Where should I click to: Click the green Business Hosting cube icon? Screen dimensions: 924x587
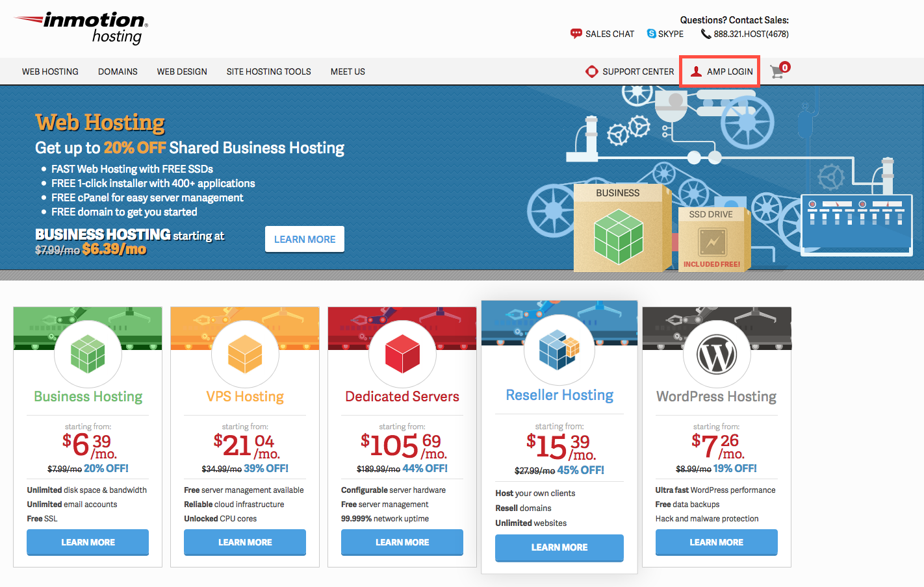88,355
